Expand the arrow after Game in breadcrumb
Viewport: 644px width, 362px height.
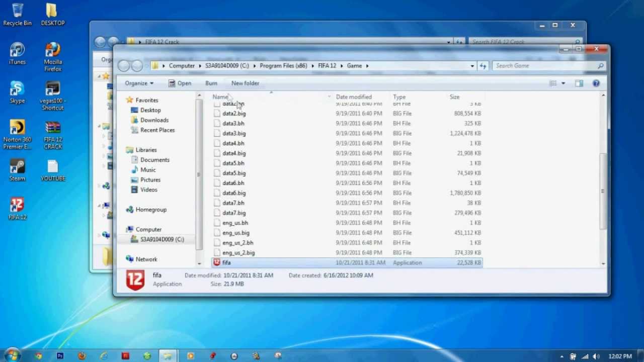pyautogui.click(x=367, y=66)
